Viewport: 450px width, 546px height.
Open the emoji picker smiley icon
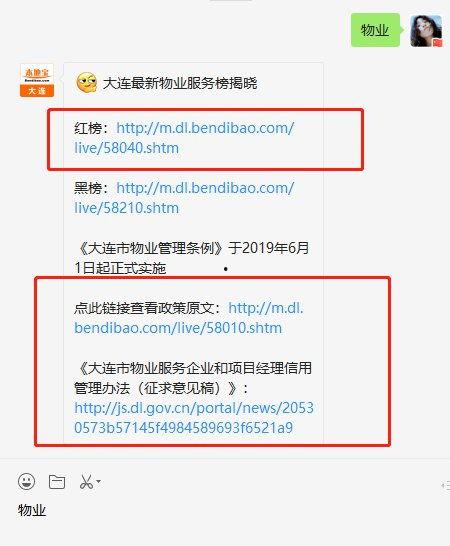26,482
